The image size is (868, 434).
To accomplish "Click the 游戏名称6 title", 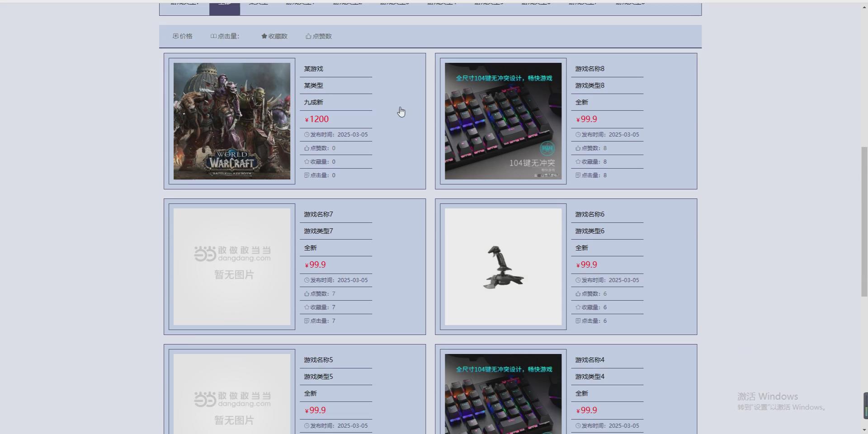I will pos(590,214).
